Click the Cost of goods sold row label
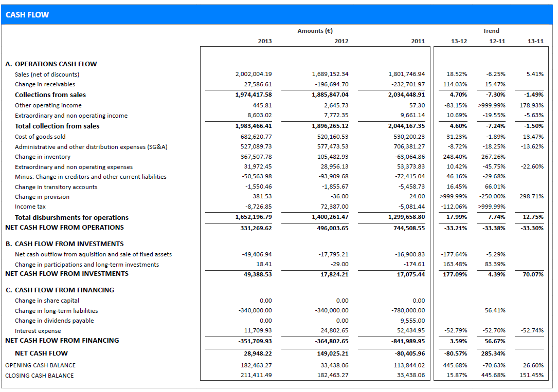 pyautogui.click(x=40, y=137)
